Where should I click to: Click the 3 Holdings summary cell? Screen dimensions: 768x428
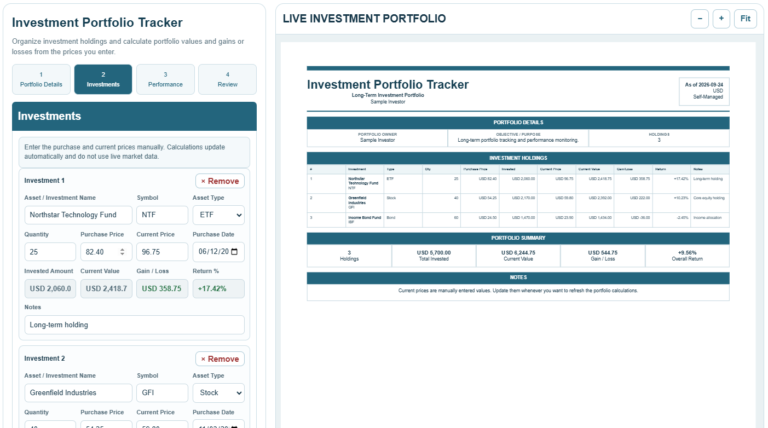(349, 256)
